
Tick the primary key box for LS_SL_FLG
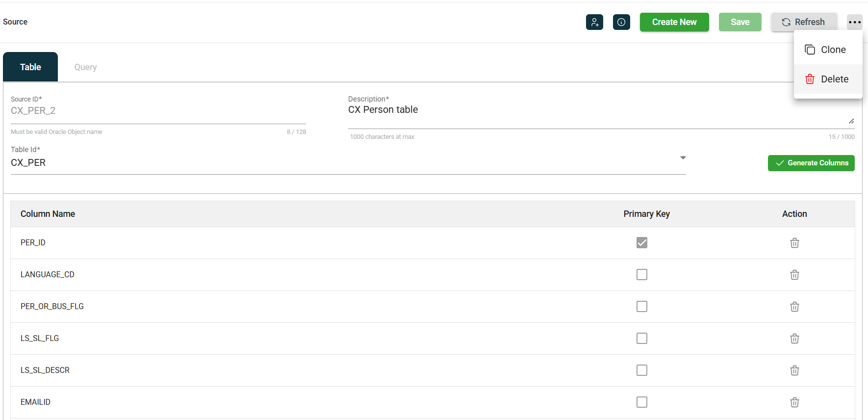coord(641,339)
